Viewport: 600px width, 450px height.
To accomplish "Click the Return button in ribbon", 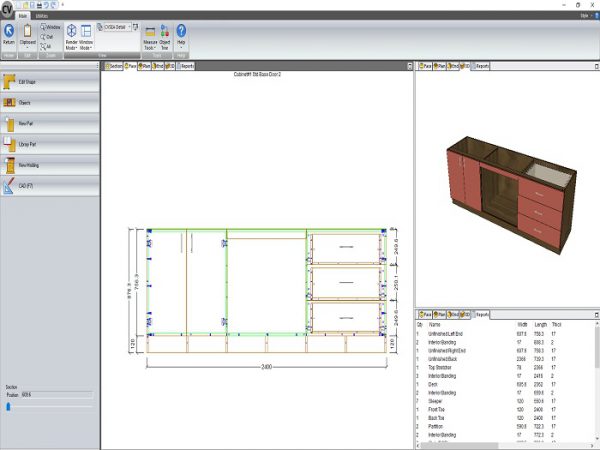I will point(9,35).
